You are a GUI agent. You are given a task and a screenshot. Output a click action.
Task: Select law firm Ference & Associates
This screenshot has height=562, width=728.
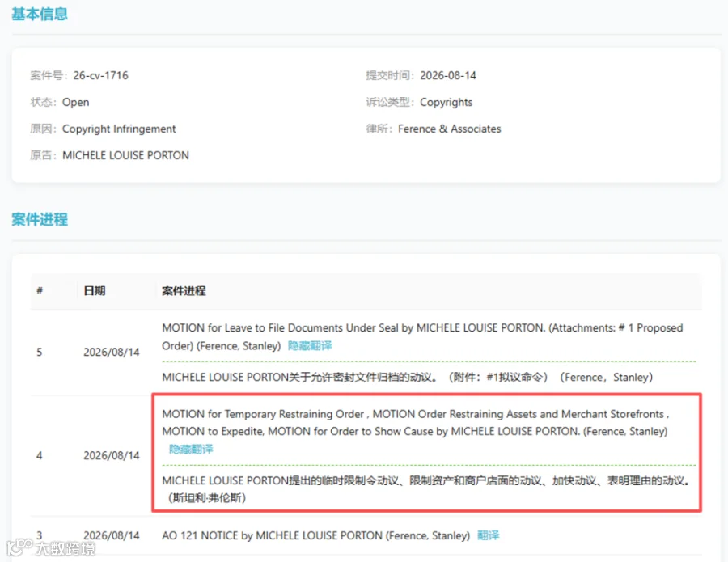tap(450, 129)
